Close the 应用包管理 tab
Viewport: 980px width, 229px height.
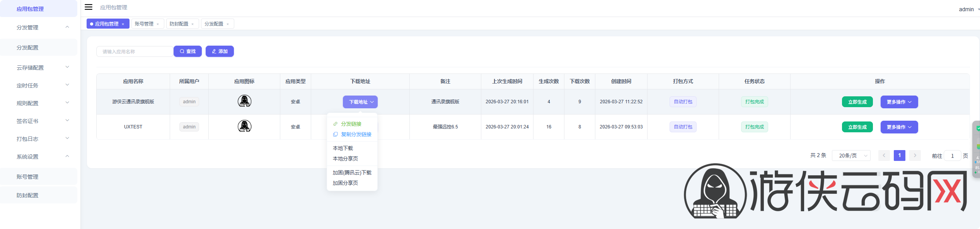(123, 24)
